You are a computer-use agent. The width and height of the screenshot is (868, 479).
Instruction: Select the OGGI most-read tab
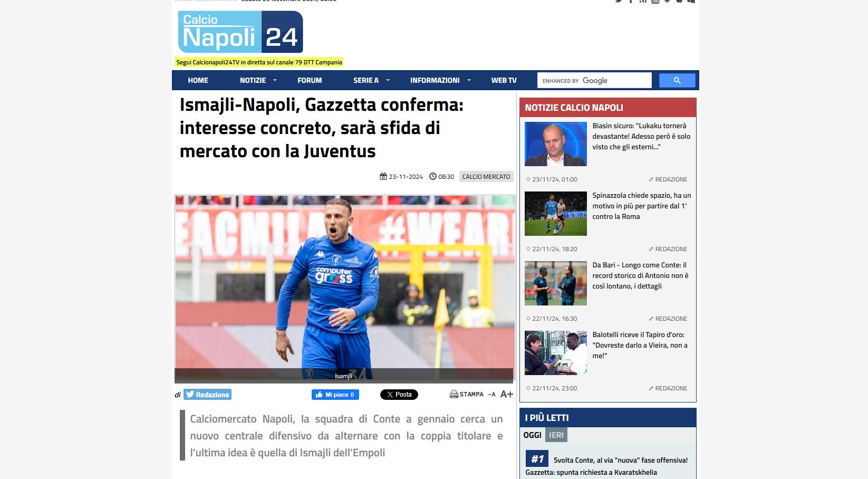tap(533, 435)
